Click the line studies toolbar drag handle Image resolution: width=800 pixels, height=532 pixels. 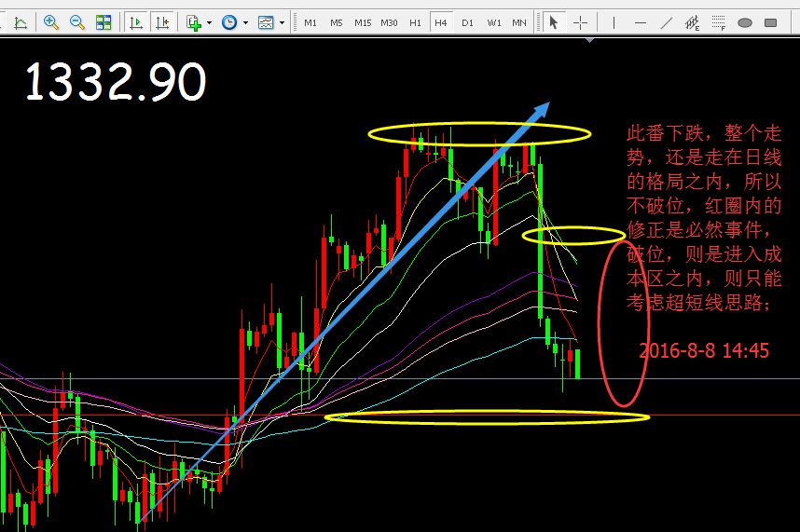(x=537, y=23)
